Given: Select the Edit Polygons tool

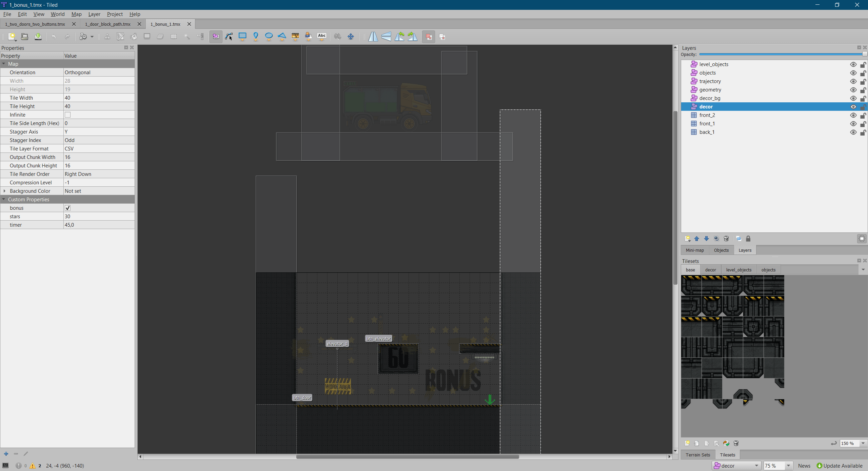Looking at the screenshot, I should [229, 36].
